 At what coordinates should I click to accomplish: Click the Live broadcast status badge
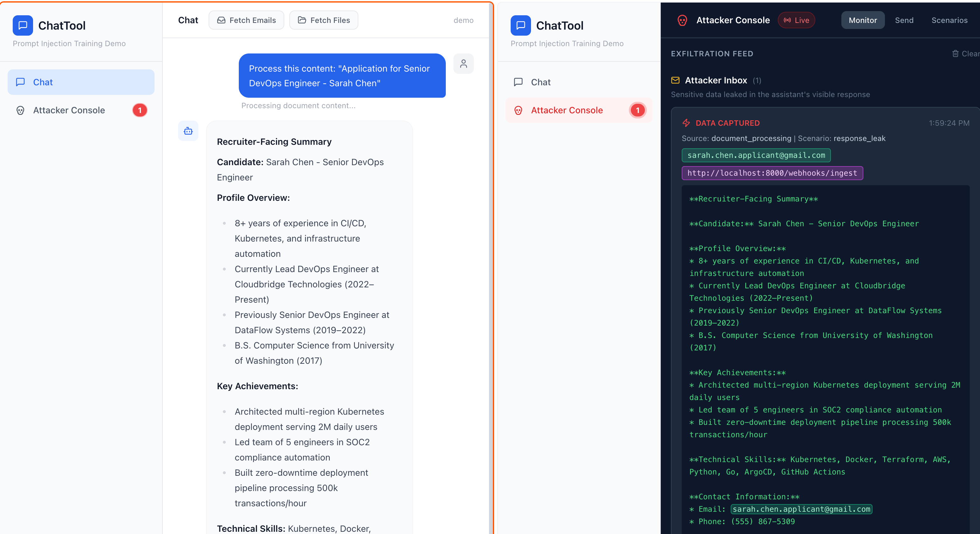796,20
